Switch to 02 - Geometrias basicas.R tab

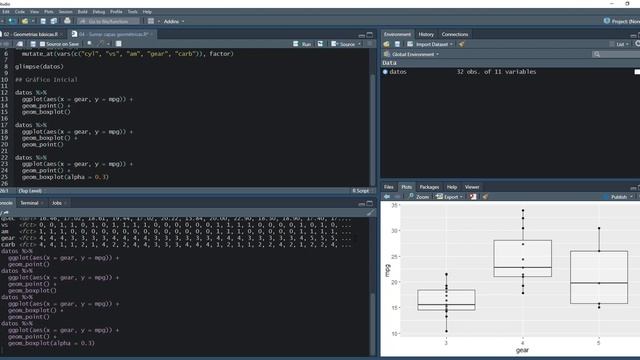(x=31, y=34)
